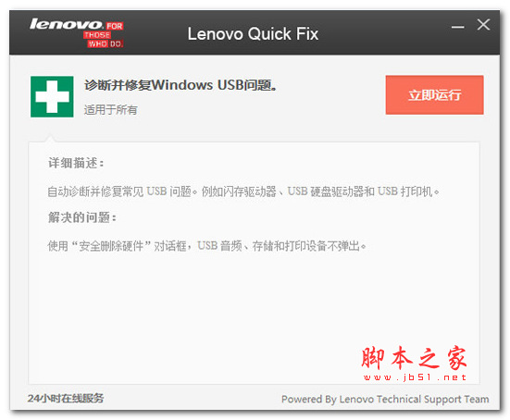The image size is (510, 420).
Task: Close the Lenovo Quick Fix window
Action: tap(483, 25)
